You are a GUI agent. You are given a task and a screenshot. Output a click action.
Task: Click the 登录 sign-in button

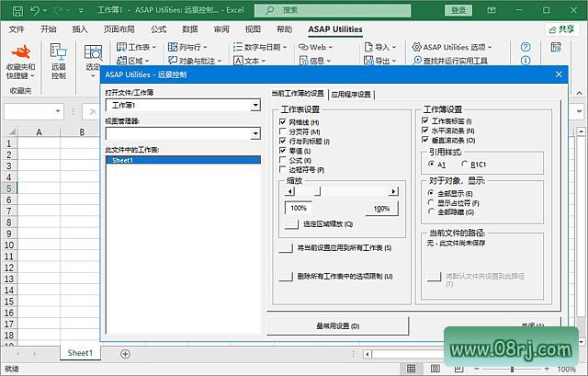[458, 10]
